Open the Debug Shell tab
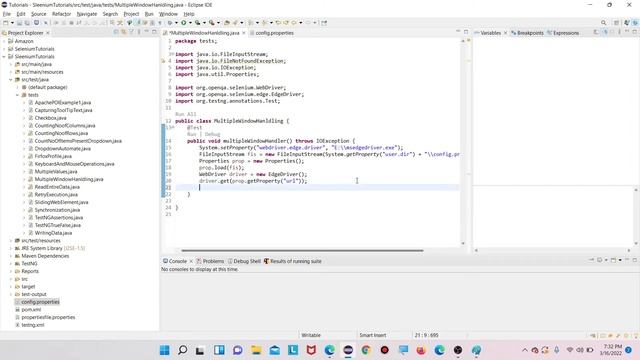 tap(244, 261)
